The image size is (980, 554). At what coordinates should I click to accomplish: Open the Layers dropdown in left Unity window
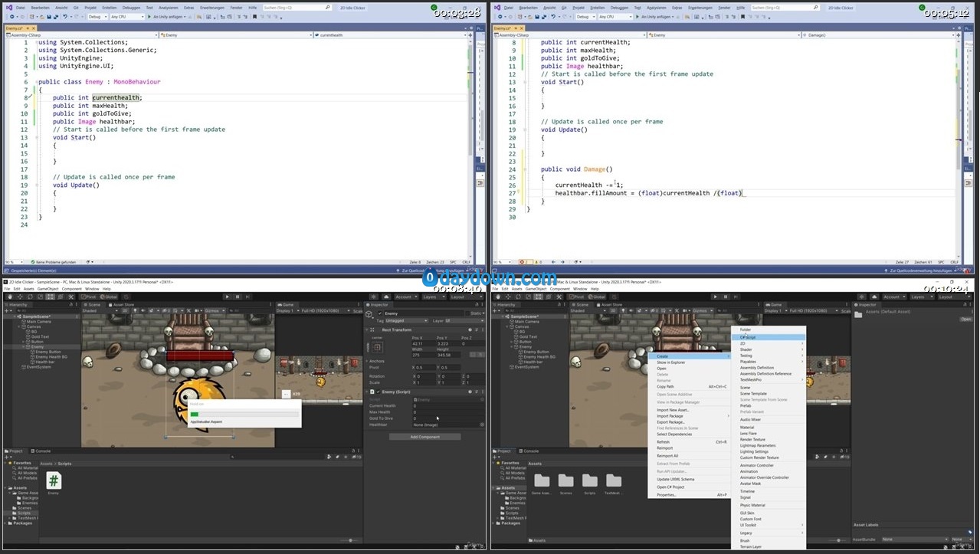click(433, 297)
